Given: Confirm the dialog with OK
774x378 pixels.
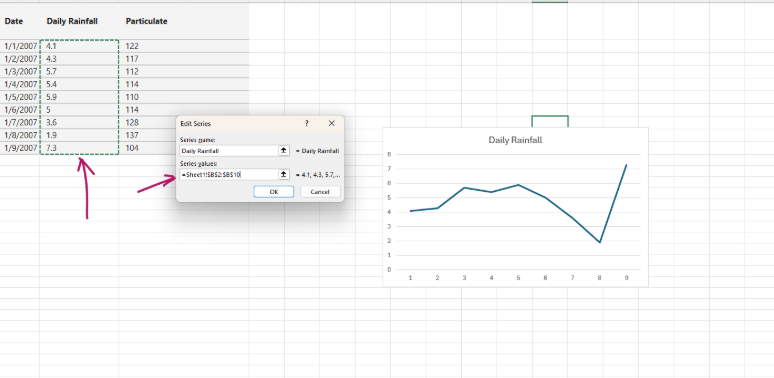Looking at the screenshot, I should click(274, 191).
